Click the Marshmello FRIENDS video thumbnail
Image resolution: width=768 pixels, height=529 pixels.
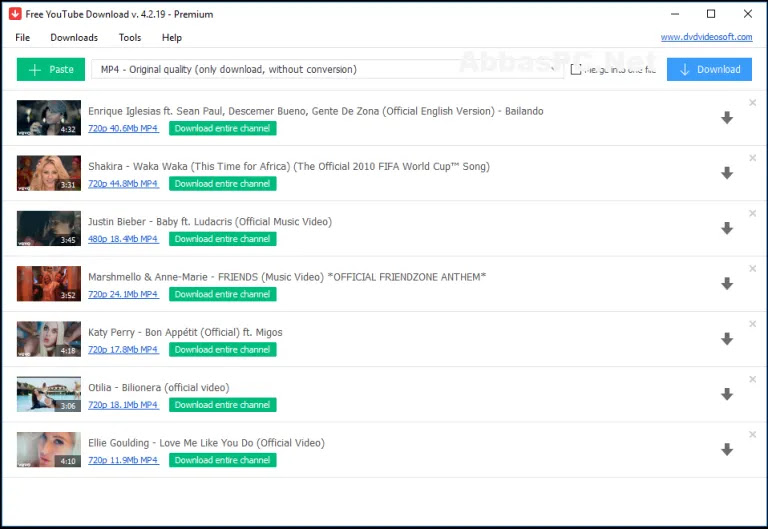point(49,284)
